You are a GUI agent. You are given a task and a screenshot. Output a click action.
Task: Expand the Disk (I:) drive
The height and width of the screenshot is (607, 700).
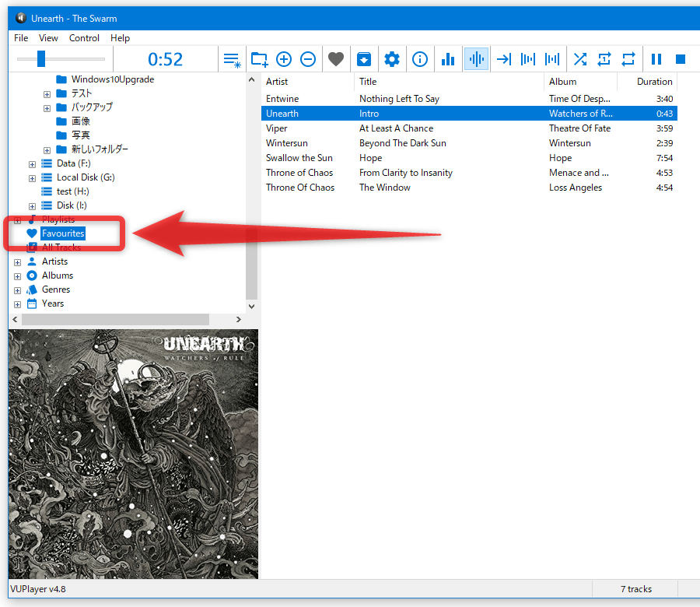click(x=32, y=206)
